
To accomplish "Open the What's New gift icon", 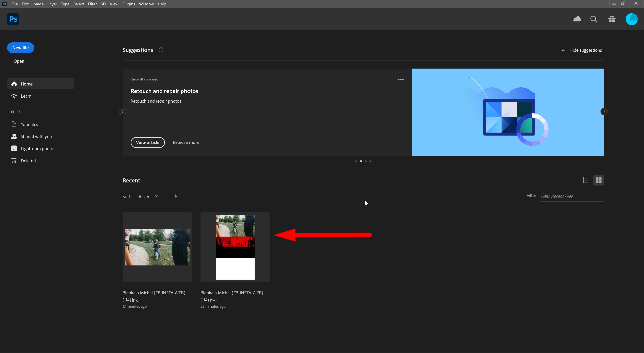I will tap(612, 19).
